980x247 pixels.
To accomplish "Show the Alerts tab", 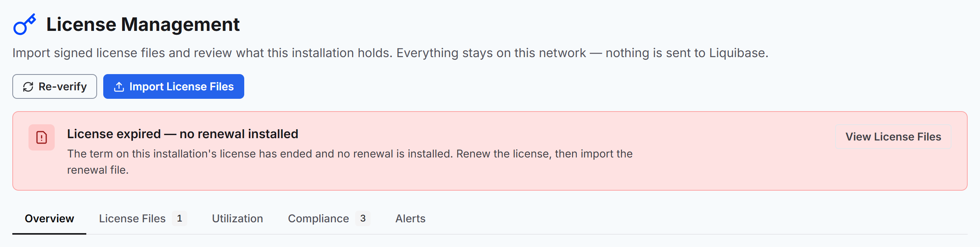I will [x=410, y=218].
